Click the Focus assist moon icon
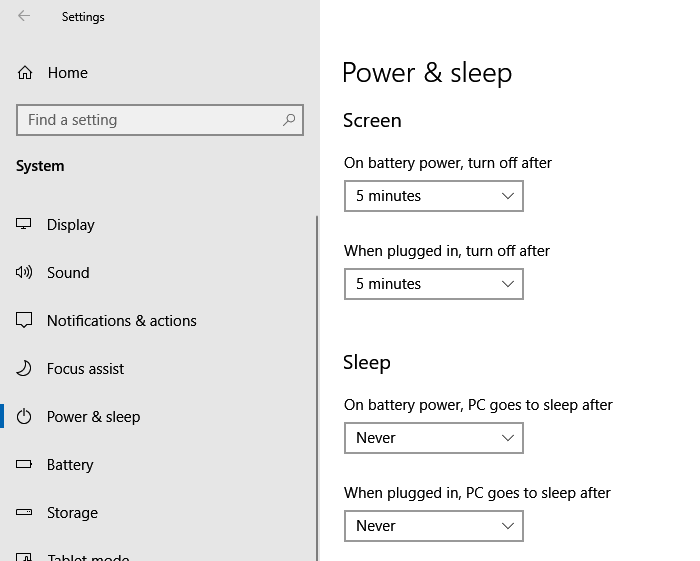 (24, 368)
